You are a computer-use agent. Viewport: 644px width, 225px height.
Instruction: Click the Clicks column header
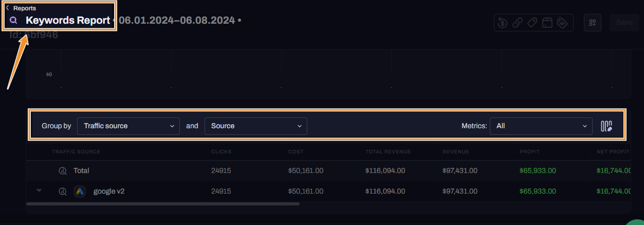(x=221, y=152)
